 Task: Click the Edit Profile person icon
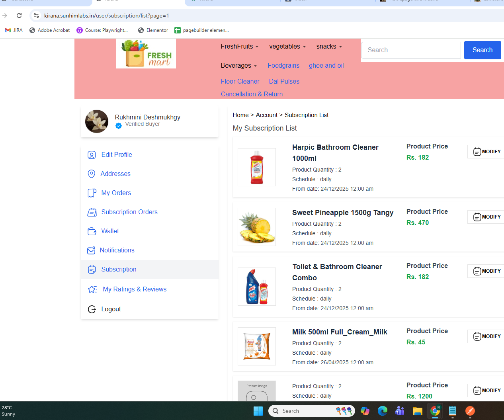[92, 155]
